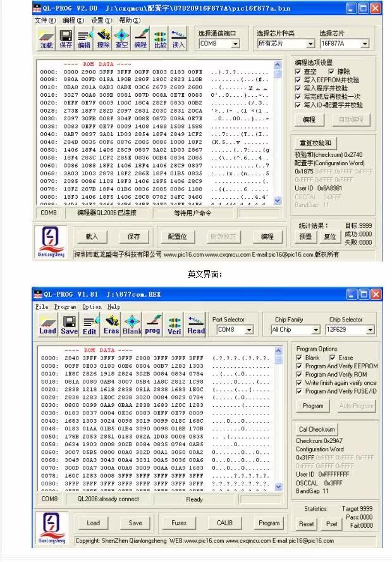Open Chip Selector 12F629 dropdown
Viewport: 392px width, 562px height.
tap(370, 330)
